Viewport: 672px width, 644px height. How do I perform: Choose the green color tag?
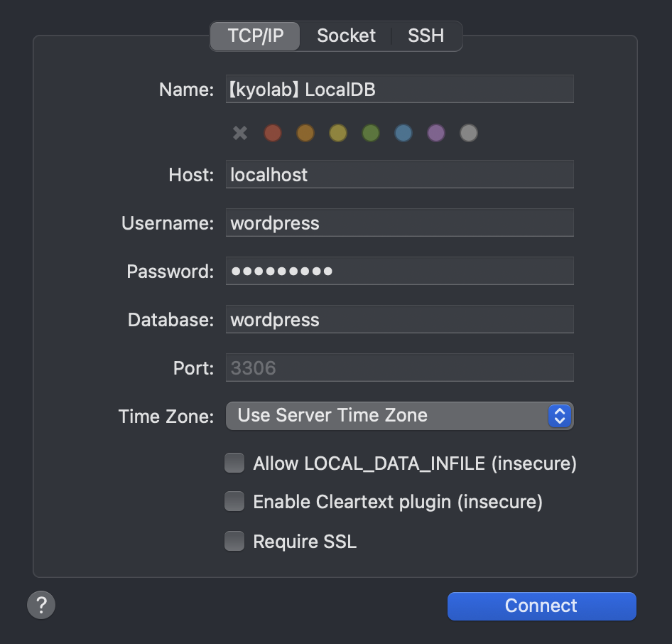coord(371,133)
